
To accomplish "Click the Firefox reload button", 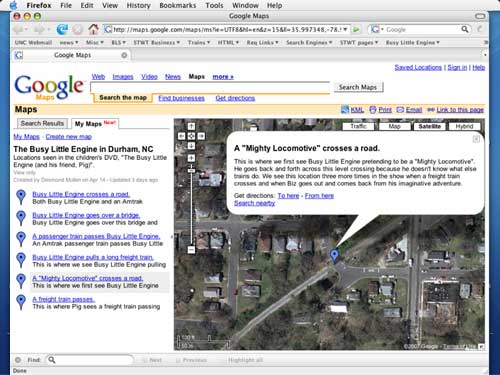I will point(62,30).
